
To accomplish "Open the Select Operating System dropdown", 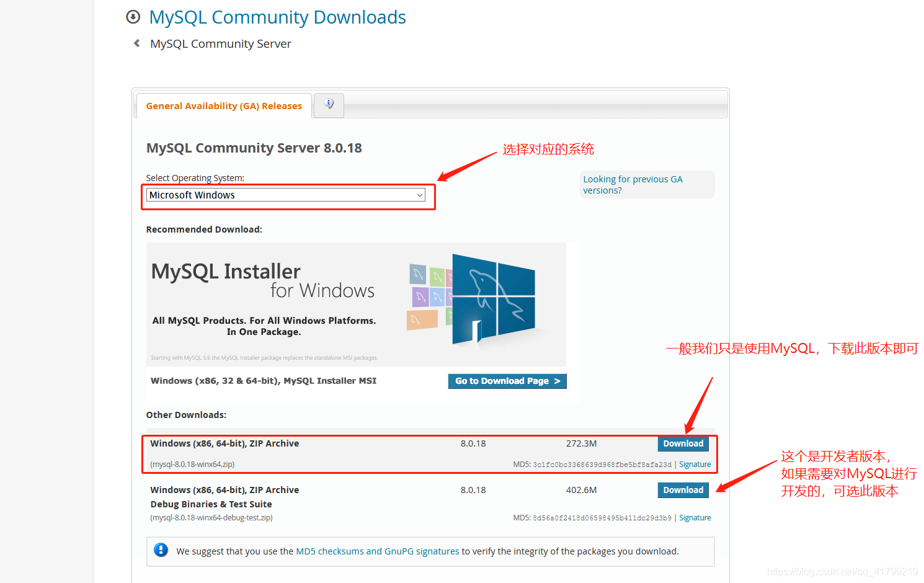I will (286, 195).
